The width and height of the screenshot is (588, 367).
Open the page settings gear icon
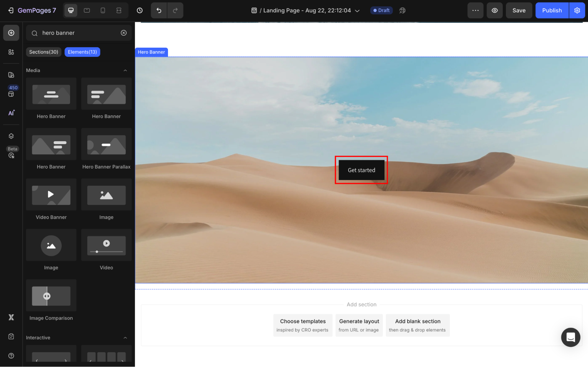577,11
